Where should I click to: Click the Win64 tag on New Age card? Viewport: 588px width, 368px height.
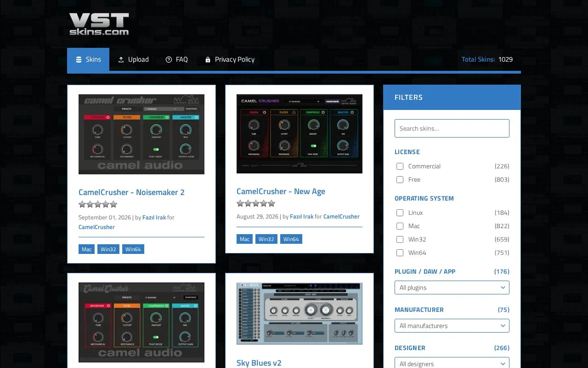coord(291,239)
